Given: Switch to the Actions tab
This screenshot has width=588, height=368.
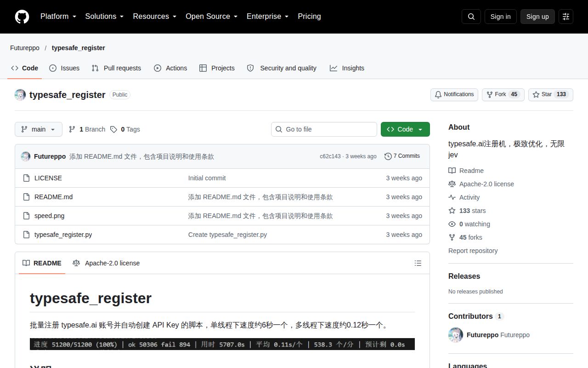Looking at the screenshot, I should [170, 68].
